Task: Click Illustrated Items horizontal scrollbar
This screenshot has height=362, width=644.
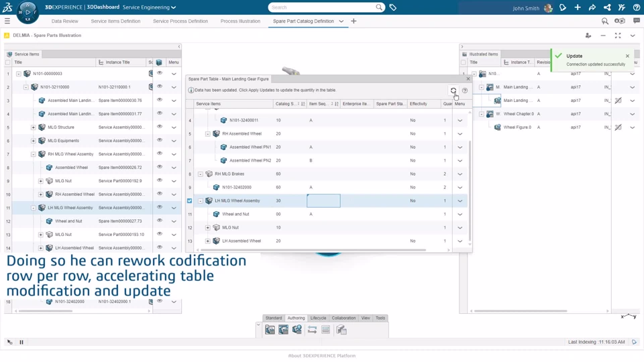Action: [x=521, y=310]
